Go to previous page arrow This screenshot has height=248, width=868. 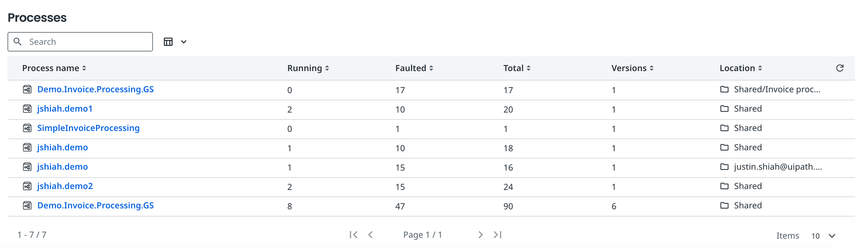[x=370, y=234]
